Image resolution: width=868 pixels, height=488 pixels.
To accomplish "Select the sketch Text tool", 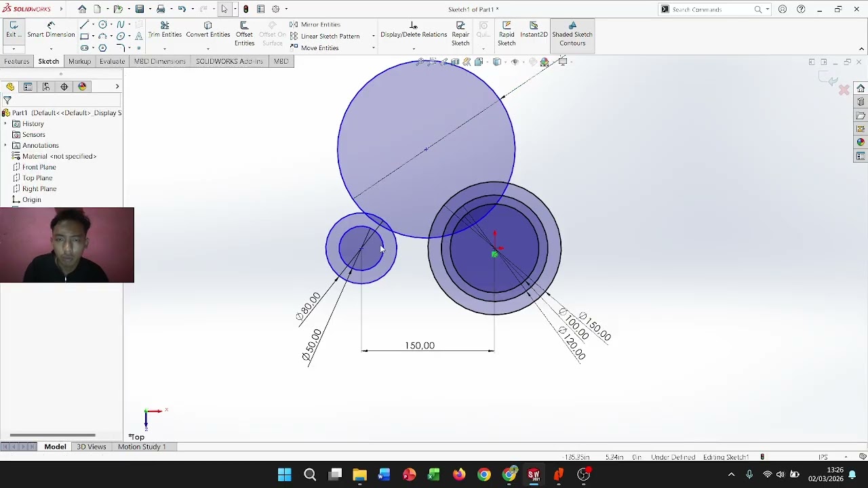I will coord(139,37).
